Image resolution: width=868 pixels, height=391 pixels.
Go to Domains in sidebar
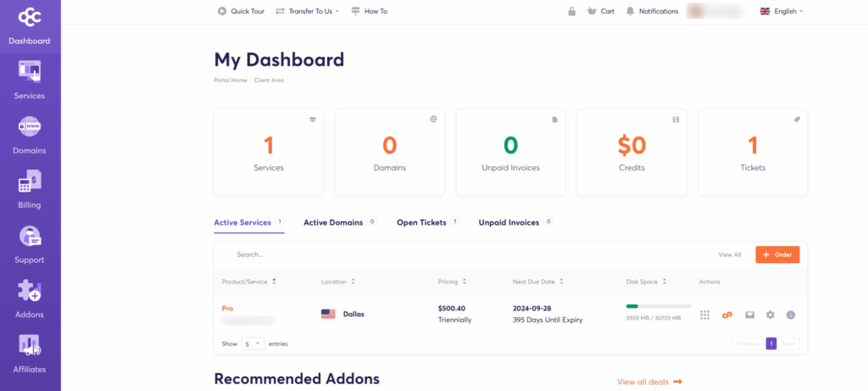[x=31, y=134]
